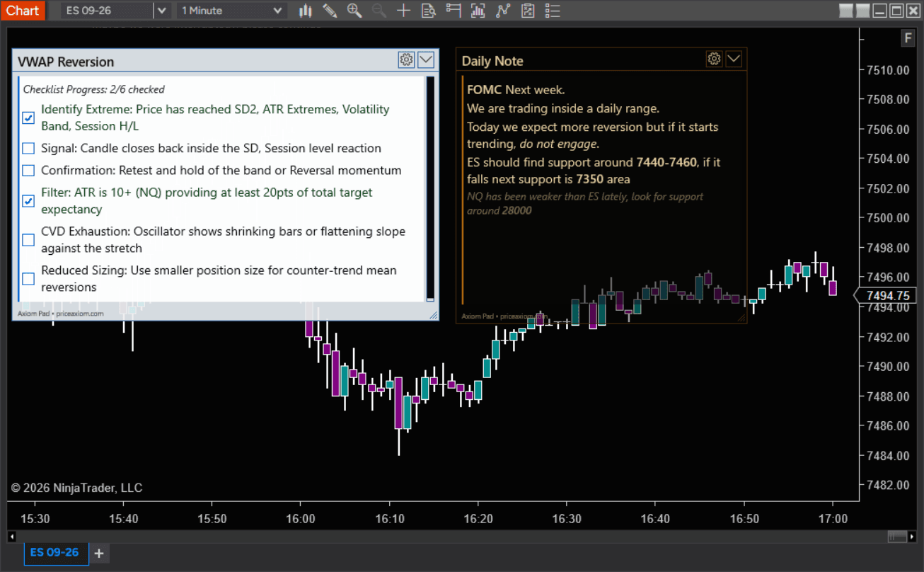Tick the Reduced Sizing checkbox
Image resolution: width=924 pixels, height=572 pixels.
click(28, 279)
